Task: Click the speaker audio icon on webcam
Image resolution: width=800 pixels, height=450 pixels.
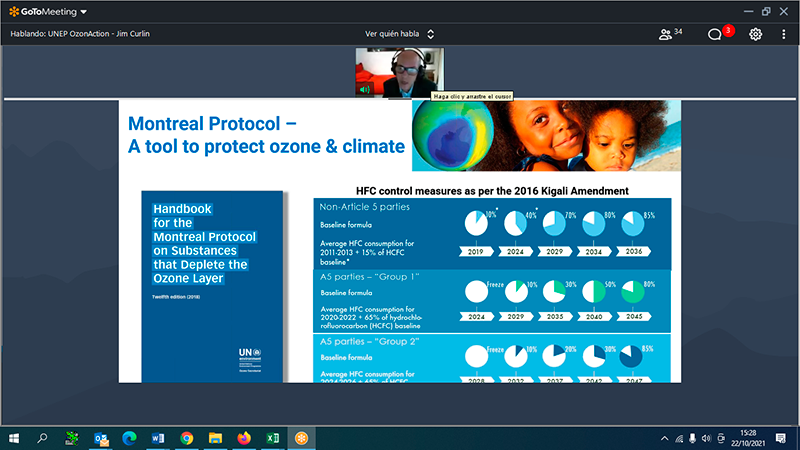Action: [365, 89]
